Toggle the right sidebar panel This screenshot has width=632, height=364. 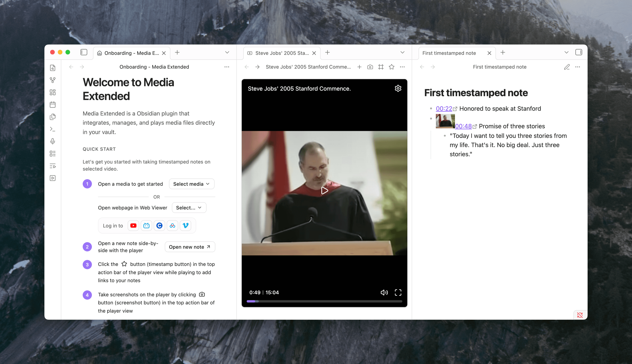click(x=578, y=52)
